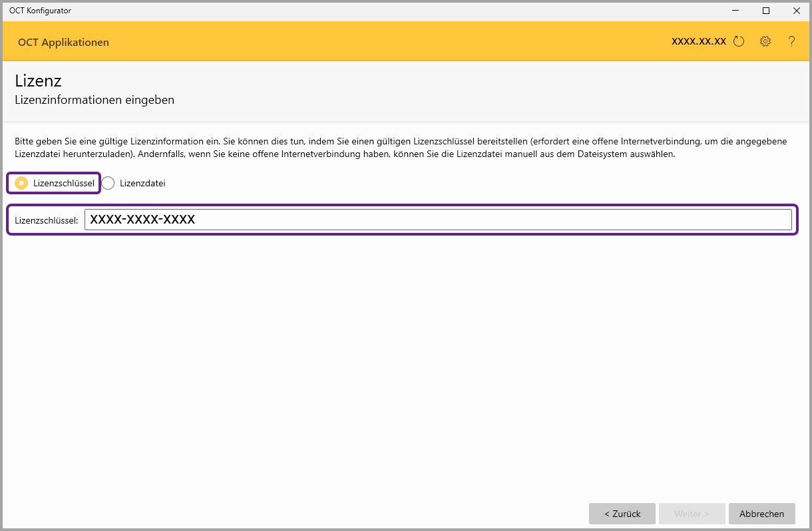Click the OCT Konfigurator window title text
Image resolution: width=812 pixels, height=531 pixels.
pyautogui.click(x=40, y=11)
